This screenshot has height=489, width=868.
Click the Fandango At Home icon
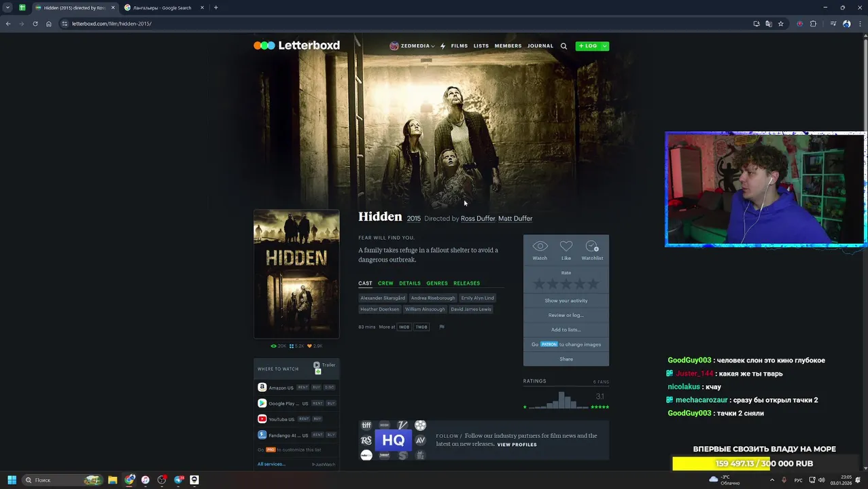(262, 435)
